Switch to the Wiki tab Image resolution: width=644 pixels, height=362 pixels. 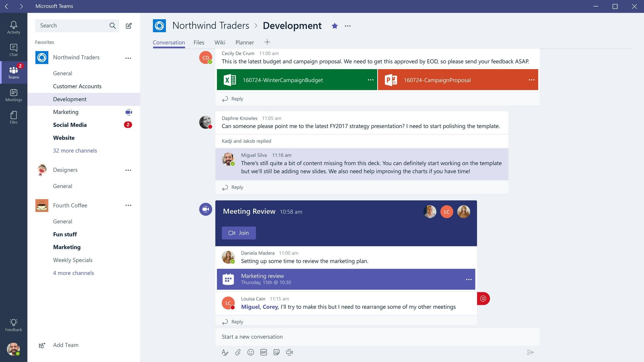click(219, 42)
